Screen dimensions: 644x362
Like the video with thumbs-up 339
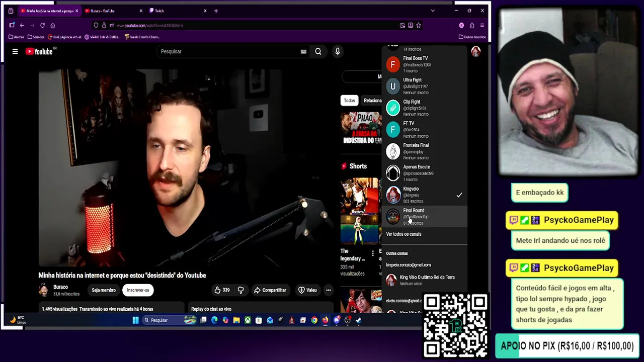(222, 290)
